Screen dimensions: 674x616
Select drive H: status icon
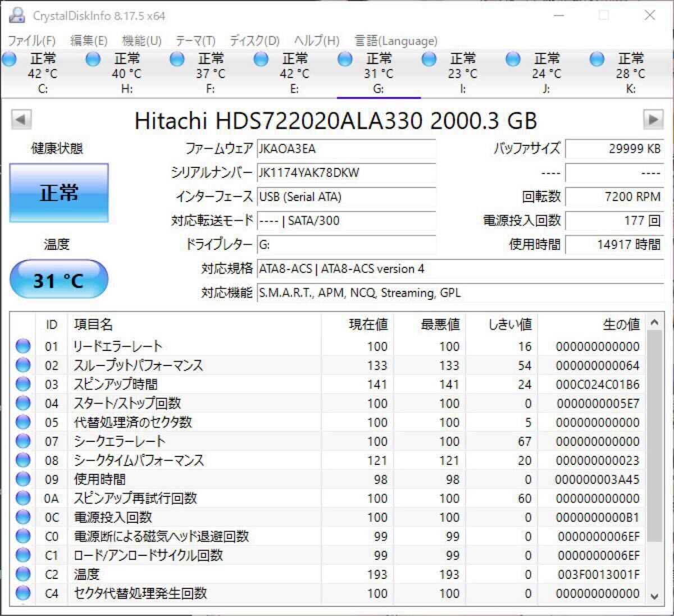pos(93,59)
